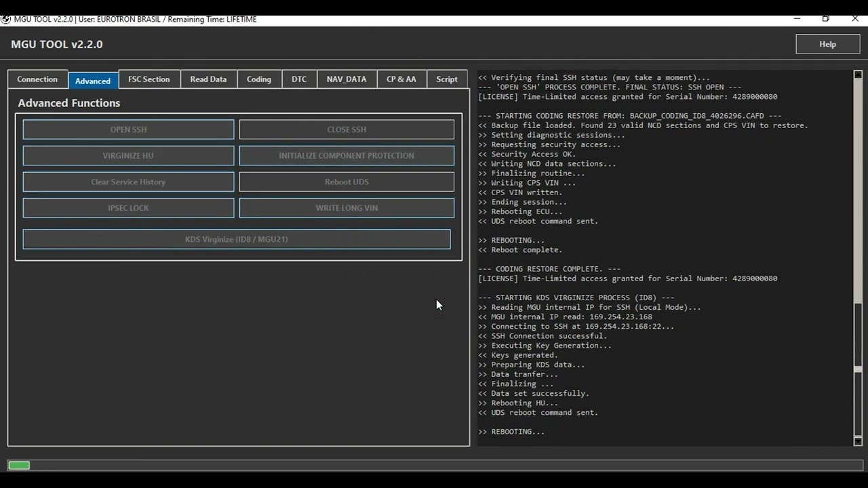Select the Advanced tab
The image size is (868, 488).
93,81
